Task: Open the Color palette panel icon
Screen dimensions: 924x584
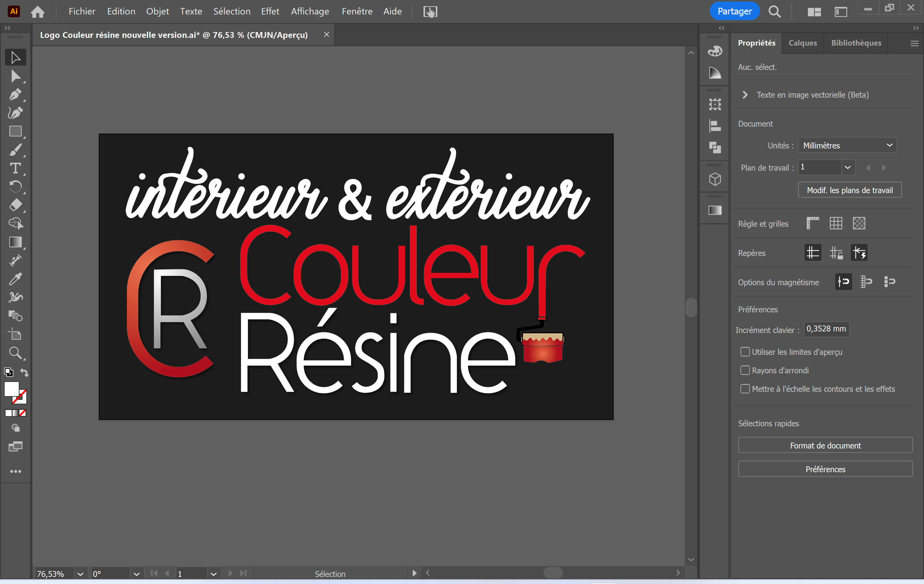Action: [715, 51]
